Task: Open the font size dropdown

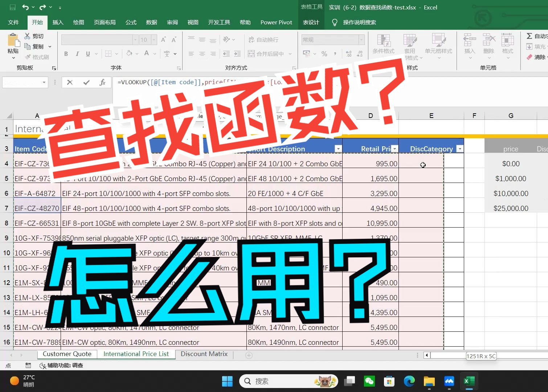Action: (153, 40)
